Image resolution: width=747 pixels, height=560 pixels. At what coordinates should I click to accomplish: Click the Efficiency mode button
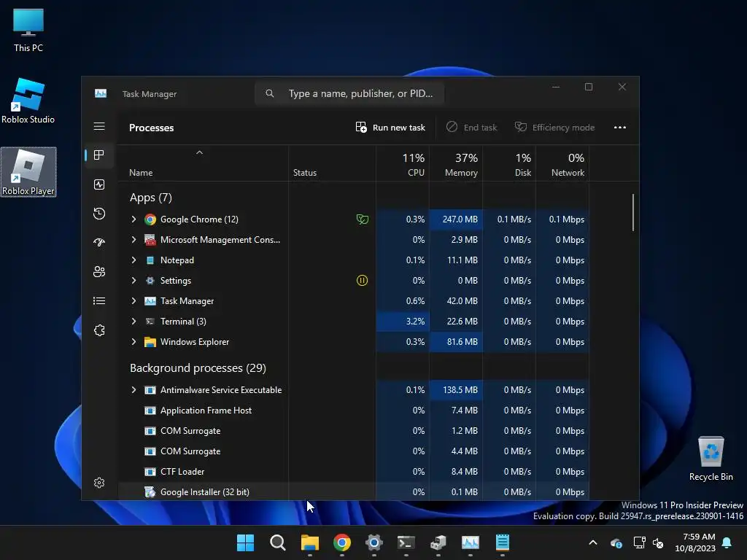(x=554, y=127)
